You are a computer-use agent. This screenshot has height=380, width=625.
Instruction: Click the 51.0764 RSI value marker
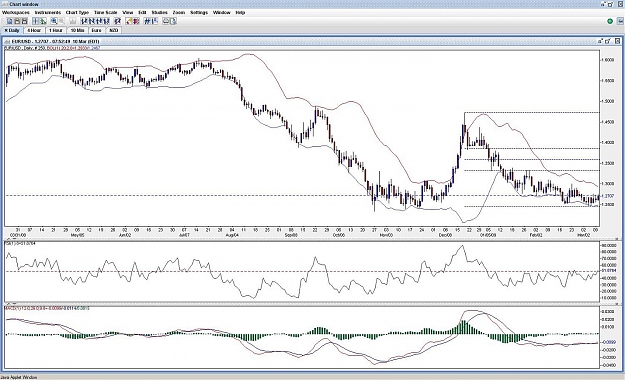click(609, 271)
